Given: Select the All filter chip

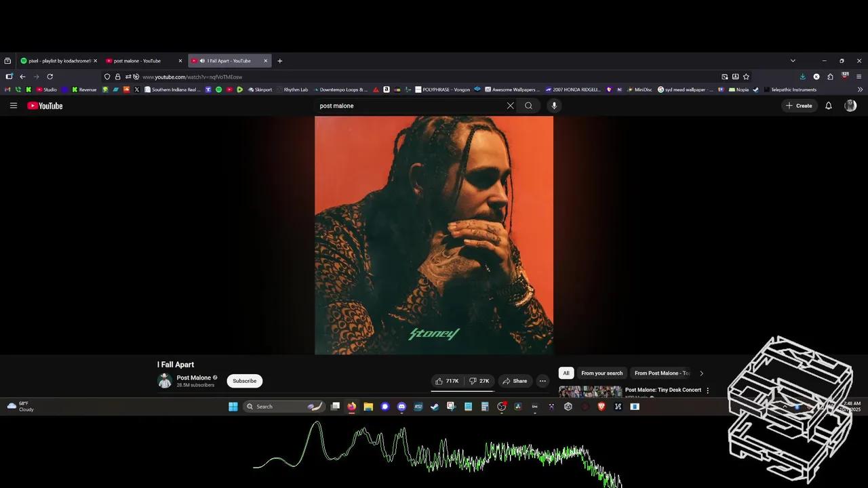Looking at the screenshot, I should point(566,373).
